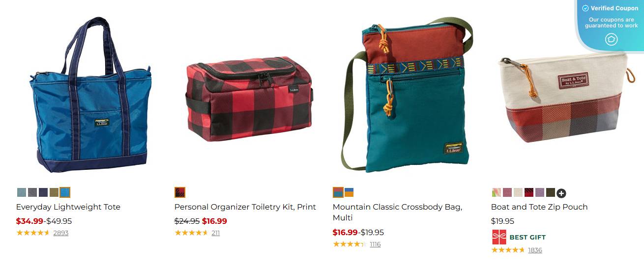Open the Everyday Lightweight Tote product link
Image resolution: width=644 pixels, height=267 pixels.
point(68,207)
